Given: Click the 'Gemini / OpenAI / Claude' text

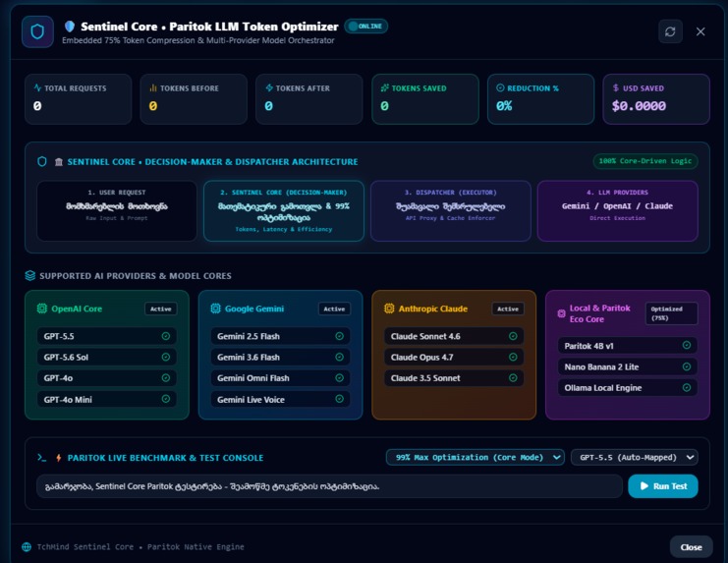Looking at the screenshot, I should tap(617, 205).
